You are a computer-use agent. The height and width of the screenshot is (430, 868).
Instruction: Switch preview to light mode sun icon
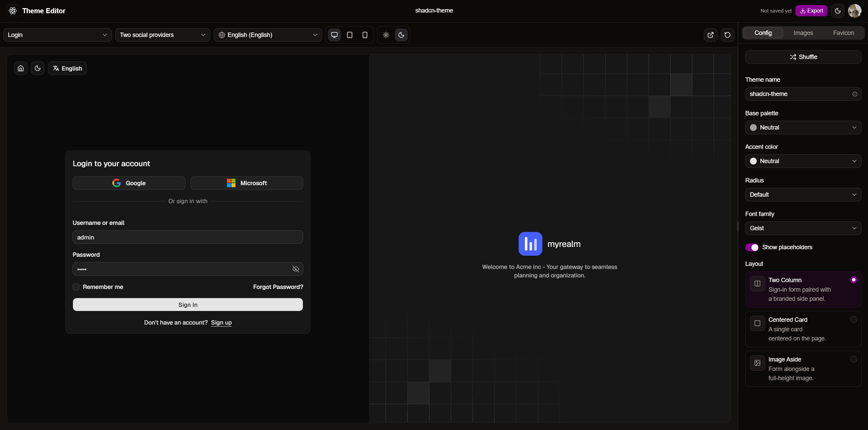pyautogui.click(x=386, y=35)
